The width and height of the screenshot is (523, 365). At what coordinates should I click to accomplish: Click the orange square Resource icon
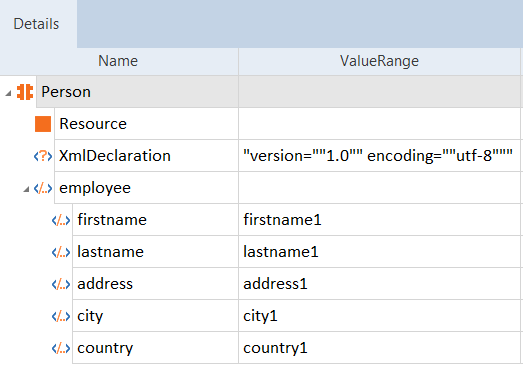point(43,124)
